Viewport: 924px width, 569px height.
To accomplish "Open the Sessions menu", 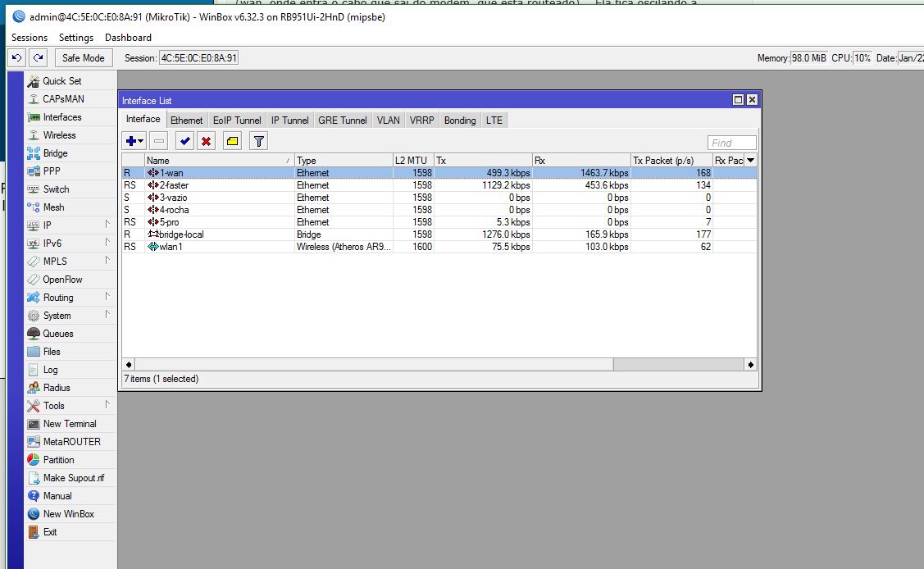I will coord(30,38).
